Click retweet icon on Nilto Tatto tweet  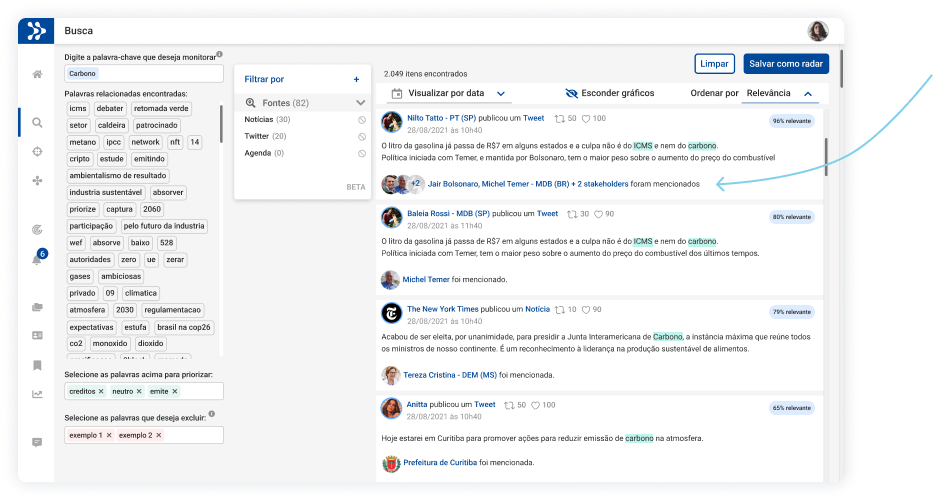coord(560,119)
